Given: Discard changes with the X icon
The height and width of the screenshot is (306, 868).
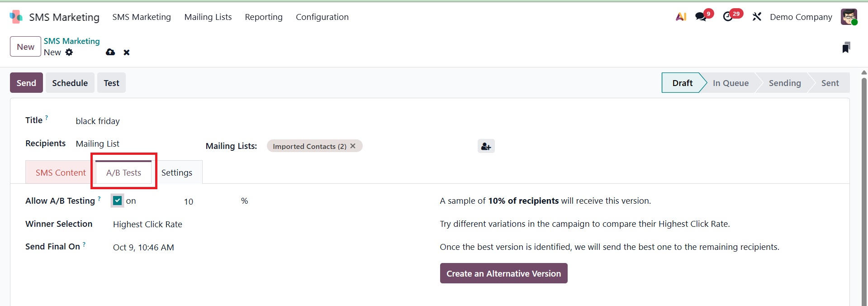Looking at the screenshot, I should coord(127,53).
